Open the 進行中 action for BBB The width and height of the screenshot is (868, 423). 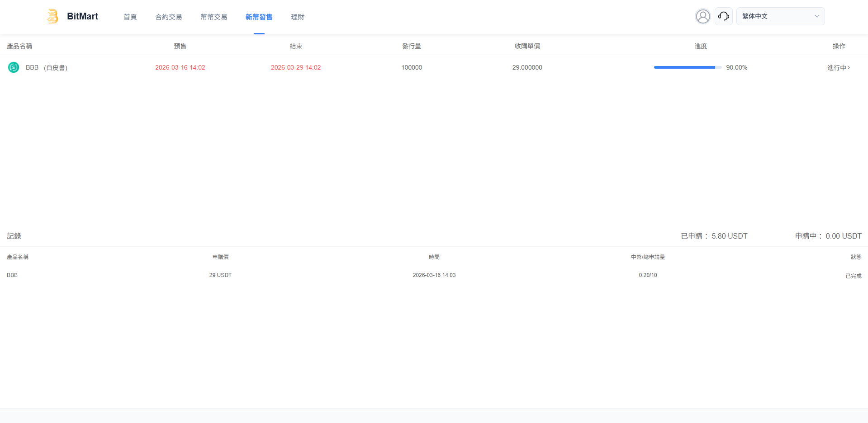click(838, 67)
